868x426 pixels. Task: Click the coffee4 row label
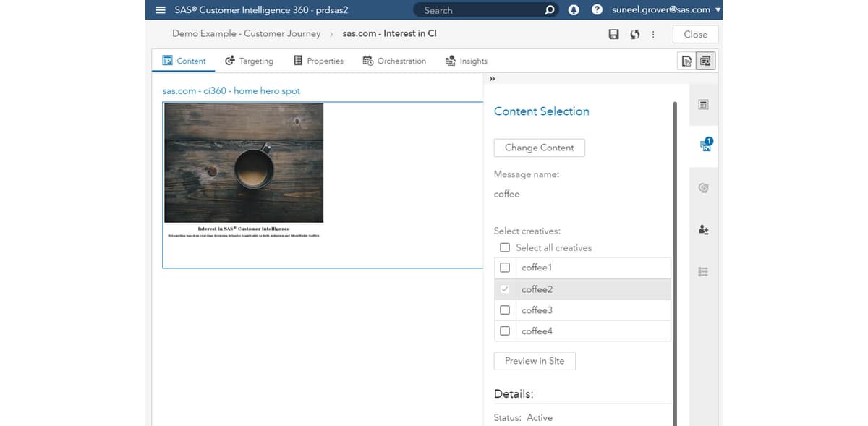pyautogui.click(x=537, y=331)
